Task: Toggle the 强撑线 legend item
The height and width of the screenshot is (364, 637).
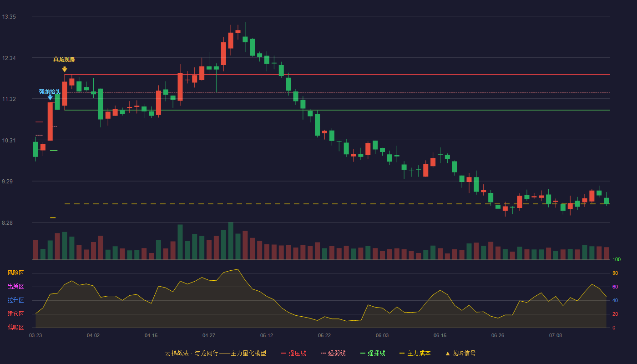Action: [373, 353]
